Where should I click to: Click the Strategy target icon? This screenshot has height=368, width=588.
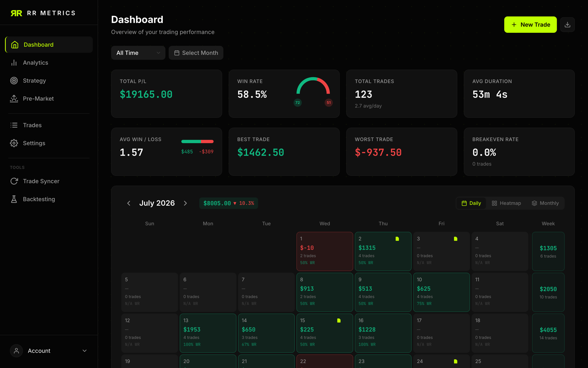14,81
